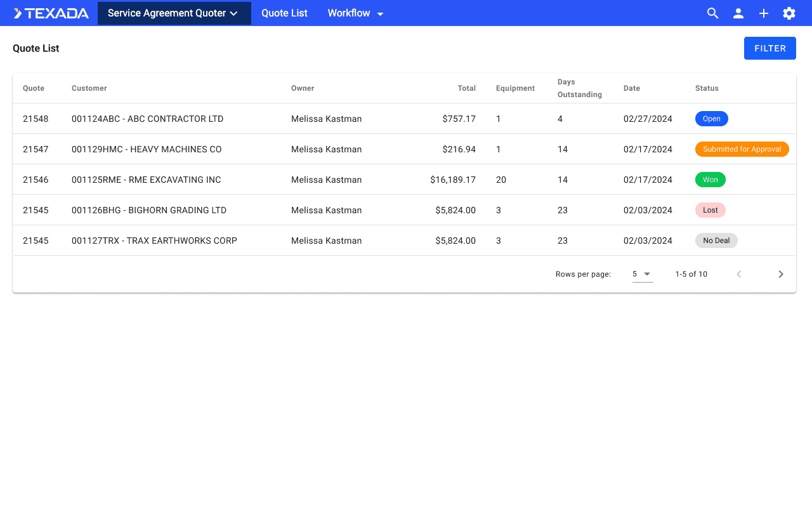This screenshot has width=812, height=528.
Task: Open the user account icon
Action: (738, 13)
